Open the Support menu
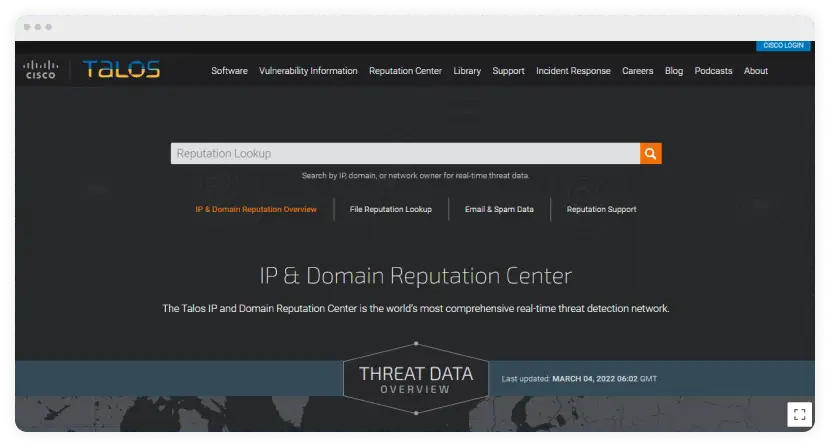Image resolution: width=830 pixels, height=447 pixels. click(508, 70)
